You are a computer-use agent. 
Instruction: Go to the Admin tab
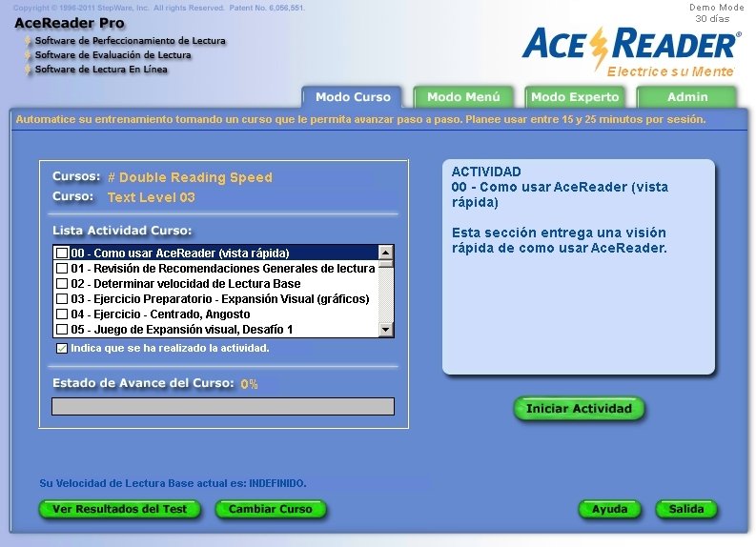tap(687, 97)
